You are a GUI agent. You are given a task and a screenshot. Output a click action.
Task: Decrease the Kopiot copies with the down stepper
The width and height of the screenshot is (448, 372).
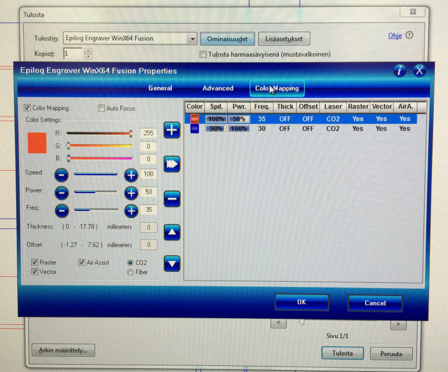click(88, 56)
